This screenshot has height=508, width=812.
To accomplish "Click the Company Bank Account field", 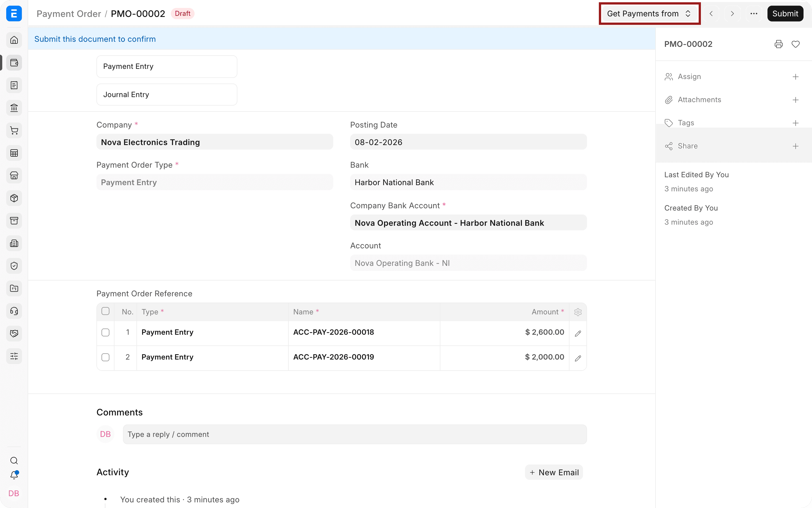I will tap(468, 223).
